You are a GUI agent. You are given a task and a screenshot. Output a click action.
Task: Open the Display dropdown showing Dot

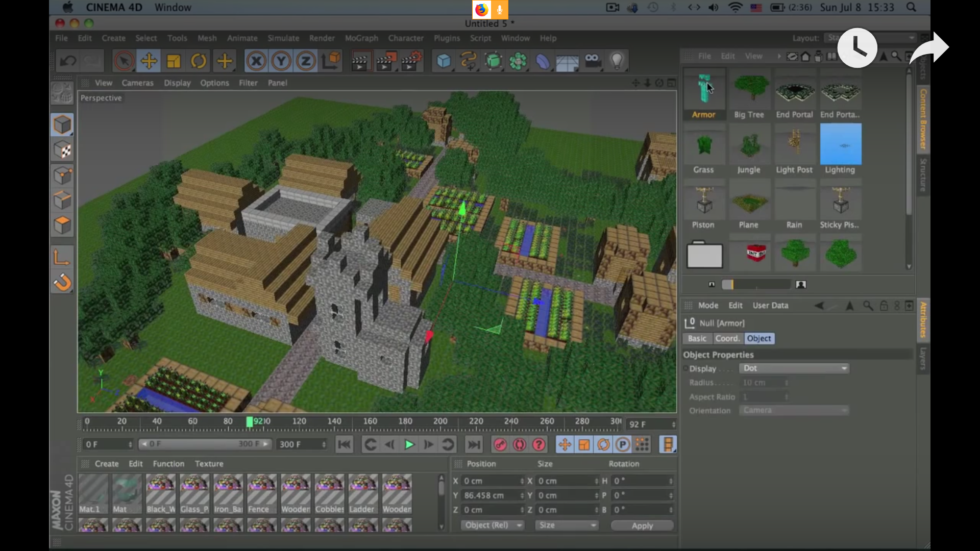point(794,368)
